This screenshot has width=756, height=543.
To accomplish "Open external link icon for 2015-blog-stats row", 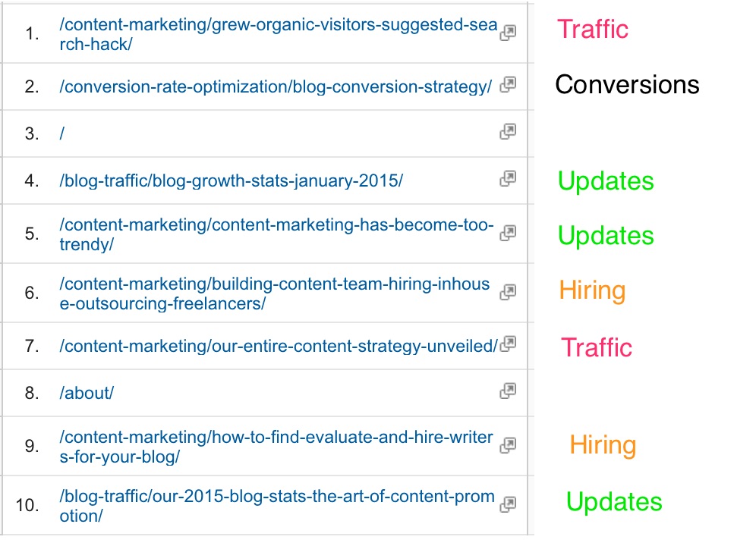I will [x=508, y=504].
